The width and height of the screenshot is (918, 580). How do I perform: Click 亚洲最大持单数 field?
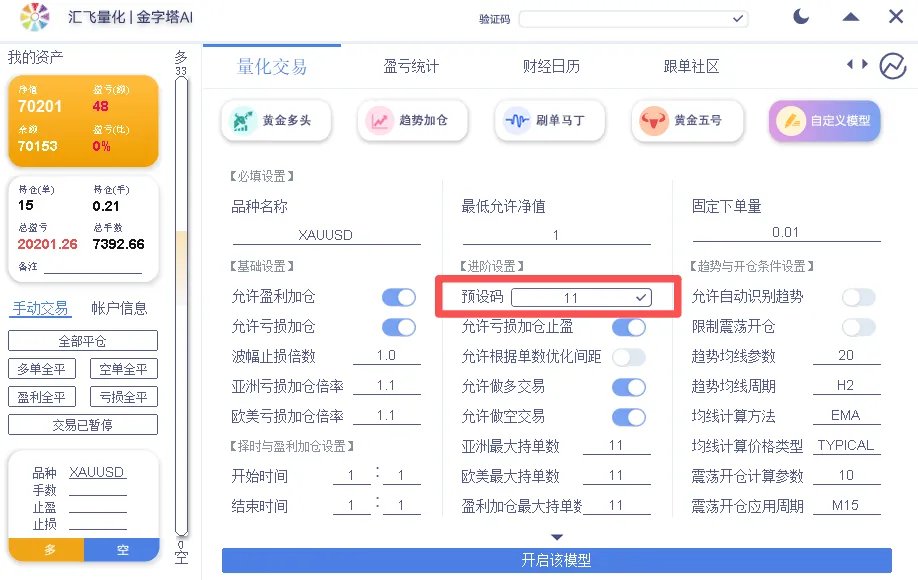tap(616, 445)
